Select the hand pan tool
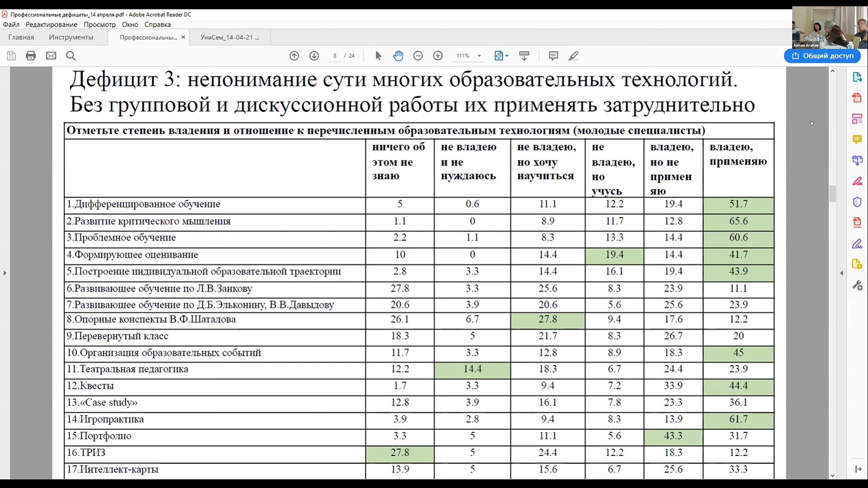 point(398,56)
